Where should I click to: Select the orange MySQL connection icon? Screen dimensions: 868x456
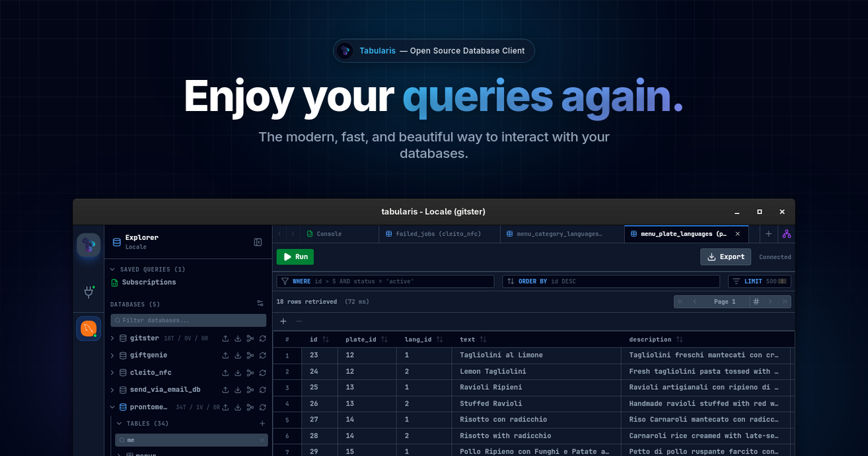point(89,328)
